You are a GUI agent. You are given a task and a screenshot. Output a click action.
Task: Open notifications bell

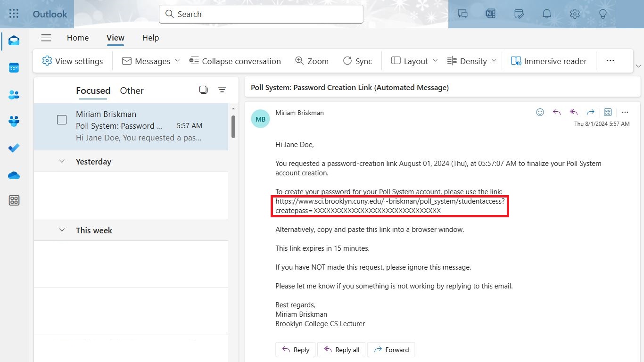click(x=547, y=14)
